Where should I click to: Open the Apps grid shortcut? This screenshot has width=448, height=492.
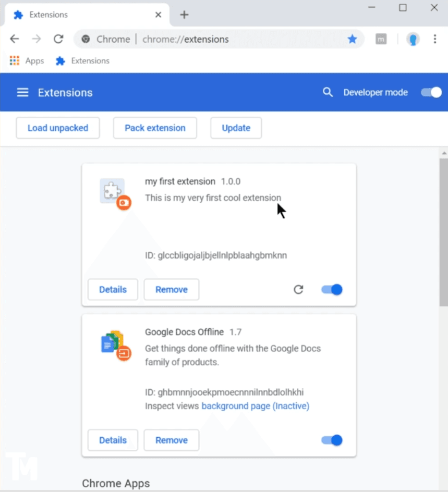(27, 60)
